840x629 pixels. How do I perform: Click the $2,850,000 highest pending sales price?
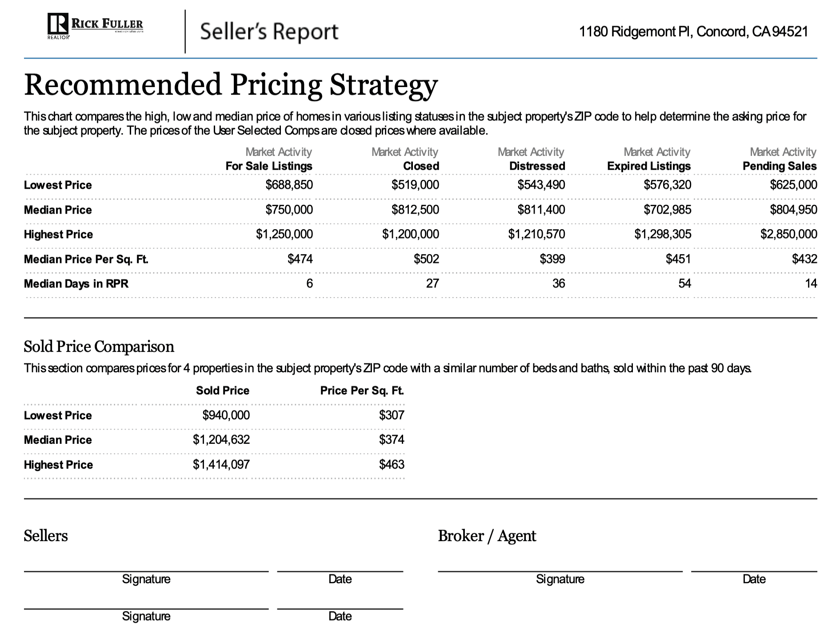[788, 234]
